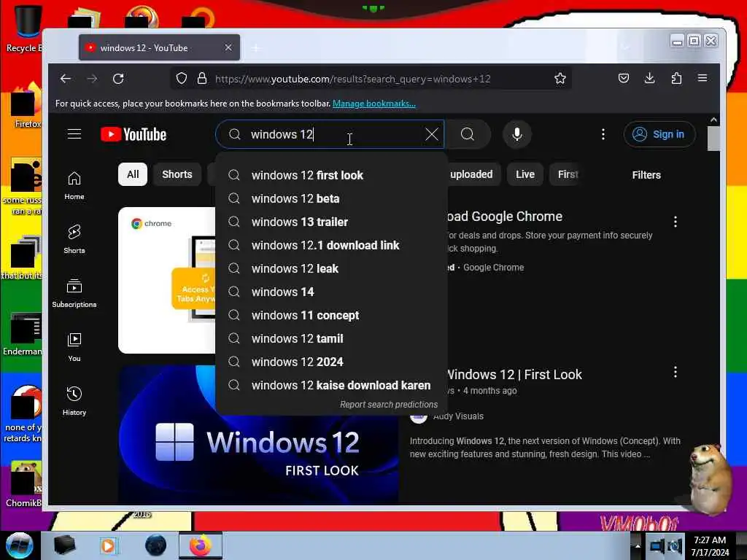This screenshot has height=560, width=747.
Task: Show hidden system tray icons
Action: click(638, 546)
